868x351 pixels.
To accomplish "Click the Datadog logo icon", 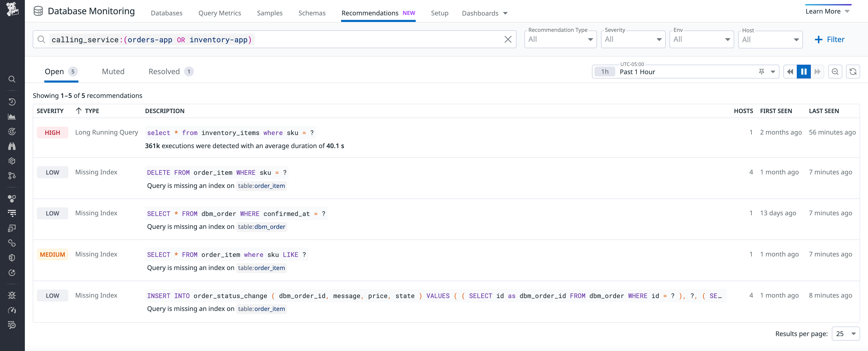I will pos(12,9).
